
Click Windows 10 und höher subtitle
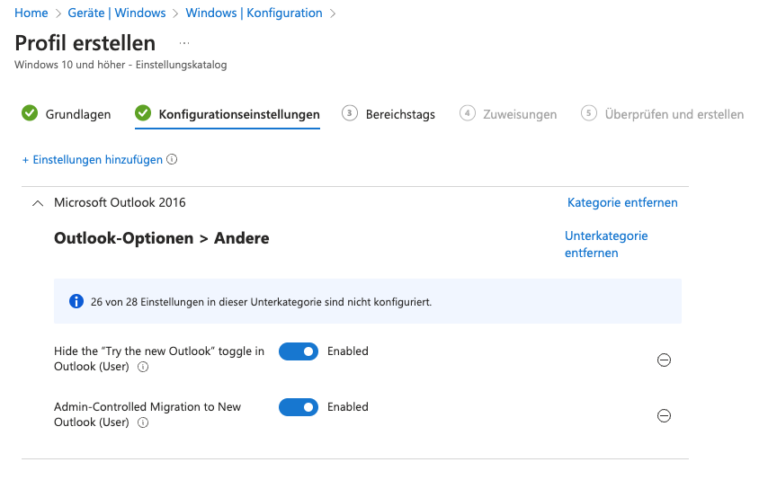click(120, 65)
